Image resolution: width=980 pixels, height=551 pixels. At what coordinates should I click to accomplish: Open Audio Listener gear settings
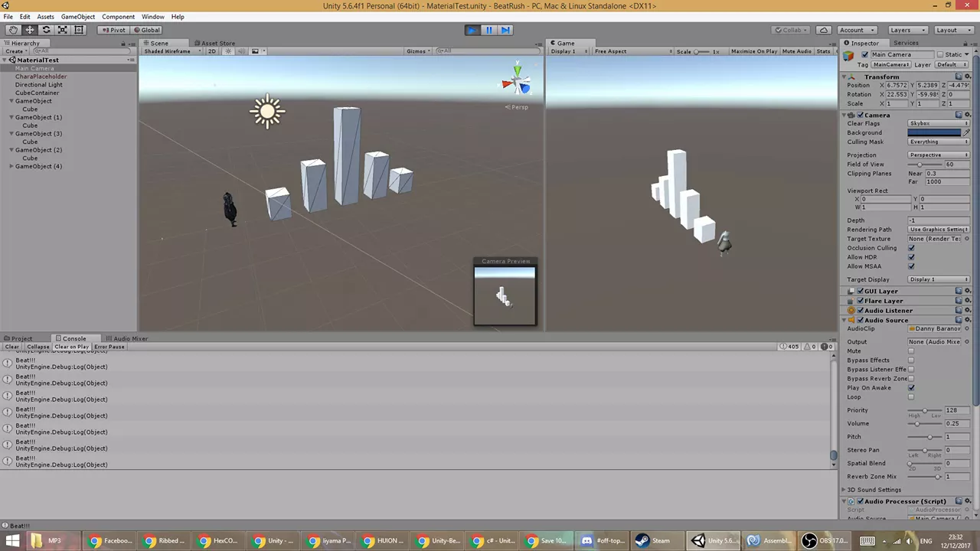[968, 311]
